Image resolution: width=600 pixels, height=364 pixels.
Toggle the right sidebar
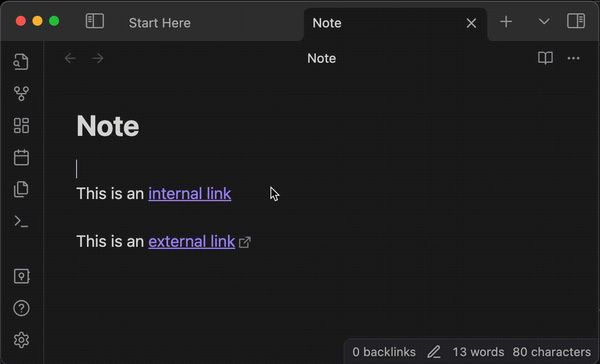(x=576, y=21)
